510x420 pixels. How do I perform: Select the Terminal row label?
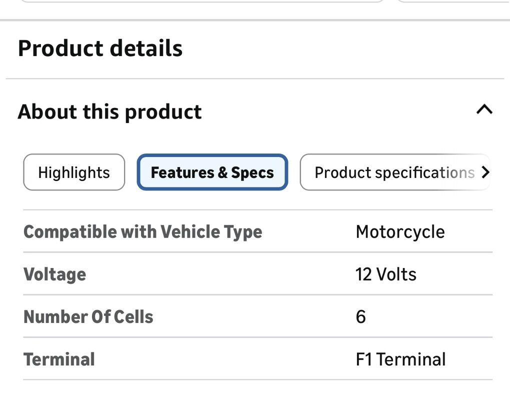[59, 359]
